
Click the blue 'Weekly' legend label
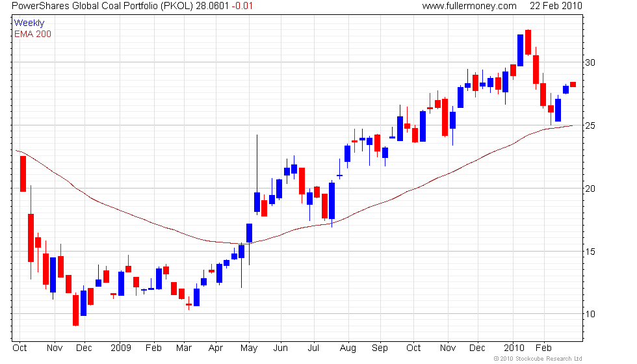coord(29,23)
